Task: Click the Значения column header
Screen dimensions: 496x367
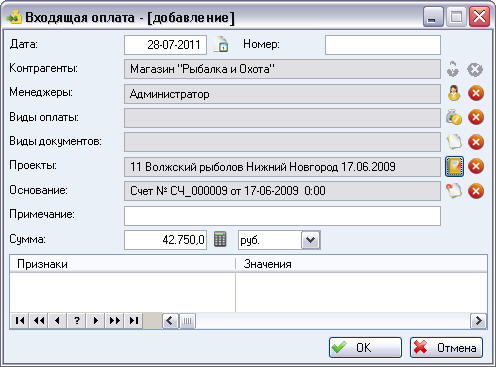Action: pos(361,264)
